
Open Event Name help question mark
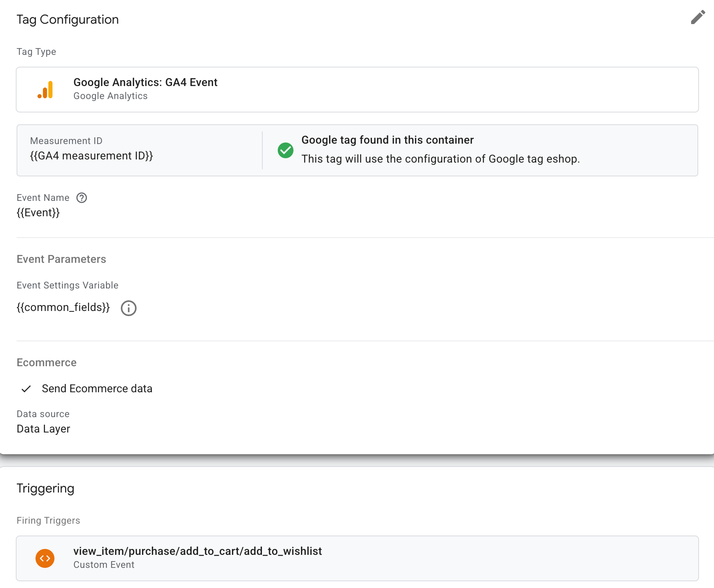click(x=82, y=198)
